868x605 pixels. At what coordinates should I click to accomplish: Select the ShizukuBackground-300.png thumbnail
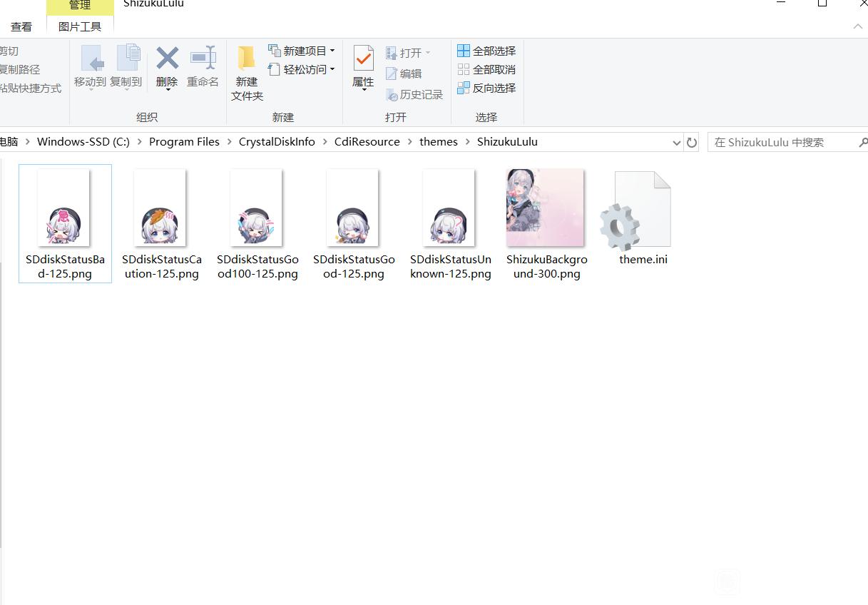point(545,208)
